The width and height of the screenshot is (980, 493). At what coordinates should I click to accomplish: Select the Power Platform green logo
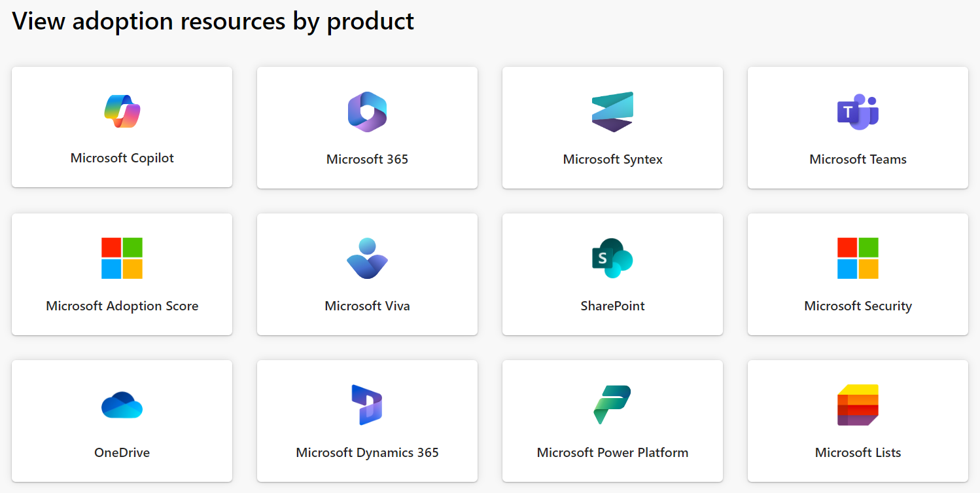point(612,405)
